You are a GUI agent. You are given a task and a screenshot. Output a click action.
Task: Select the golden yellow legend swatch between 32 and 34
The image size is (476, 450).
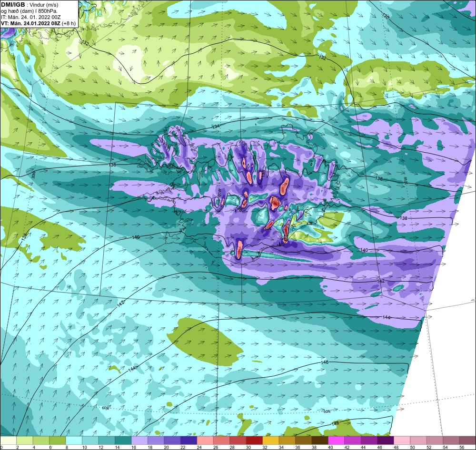coord(270,440)
